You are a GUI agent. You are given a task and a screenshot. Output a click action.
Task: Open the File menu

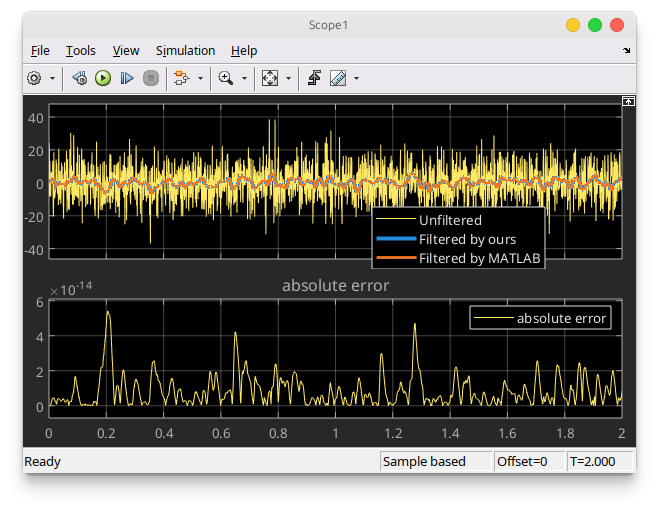click(40, 50)
